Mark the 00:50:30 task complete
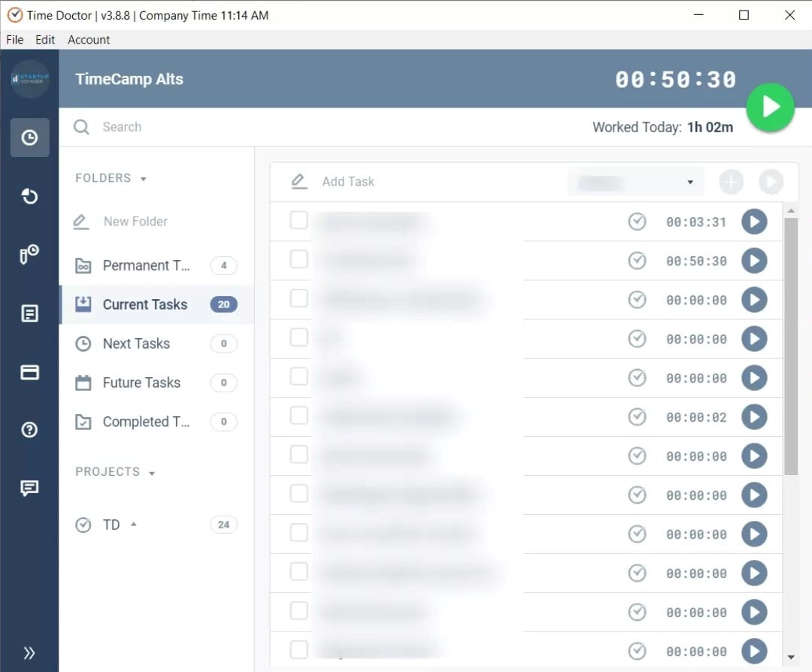812x672 pixels. [x=637, y=260]
